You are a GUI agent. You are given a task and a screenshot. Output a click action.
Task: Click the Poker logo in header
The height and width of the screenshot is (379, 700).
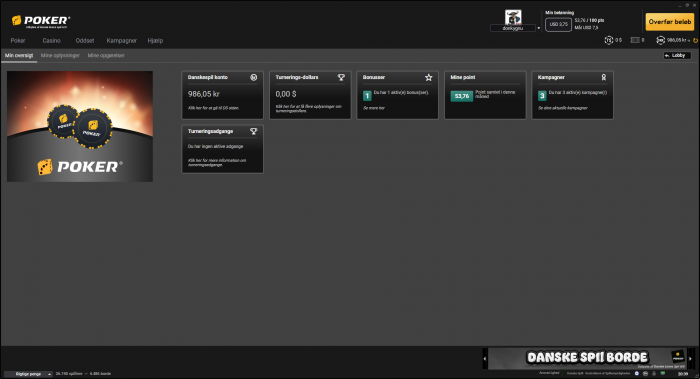click(41, 21)
